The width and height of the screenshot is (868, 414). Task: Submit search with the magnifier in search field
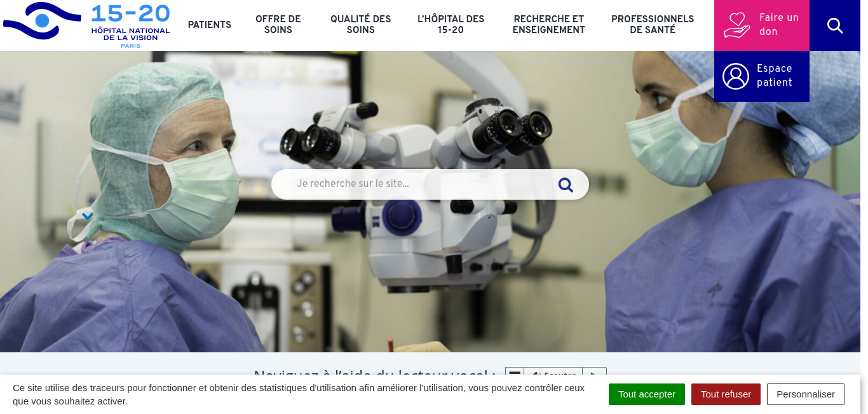[566, 185]
